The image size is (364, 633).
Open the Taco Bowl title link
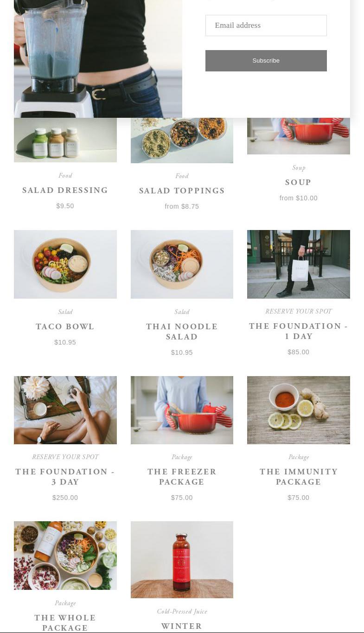point(65,326)
